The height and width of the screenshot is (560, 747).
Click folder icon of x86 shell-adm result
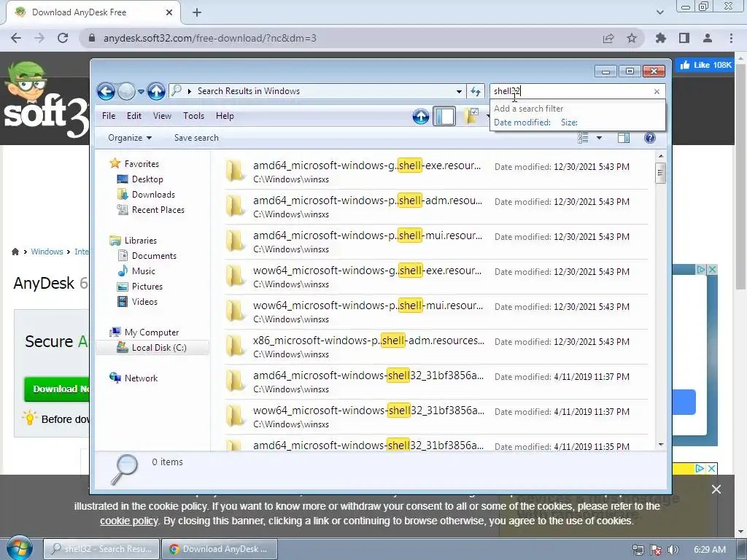coord(235,346)
